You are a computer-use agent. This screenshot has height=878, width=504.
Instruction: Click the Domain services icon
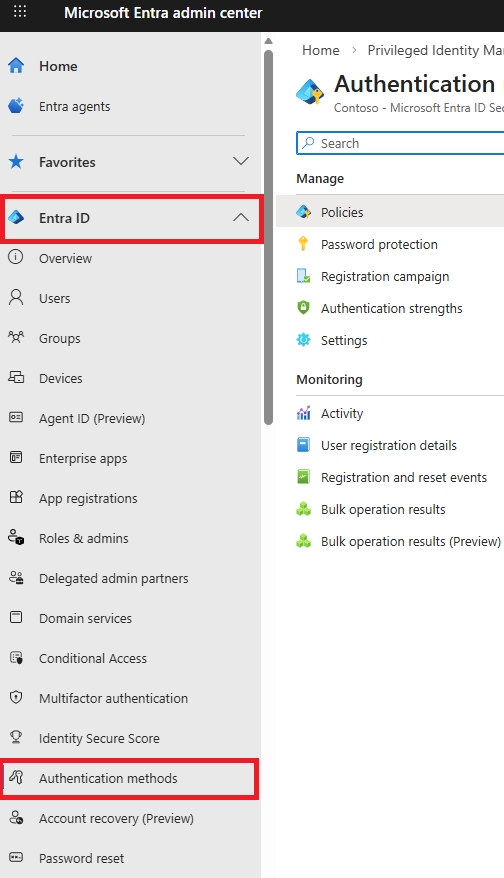pos(16,618)
